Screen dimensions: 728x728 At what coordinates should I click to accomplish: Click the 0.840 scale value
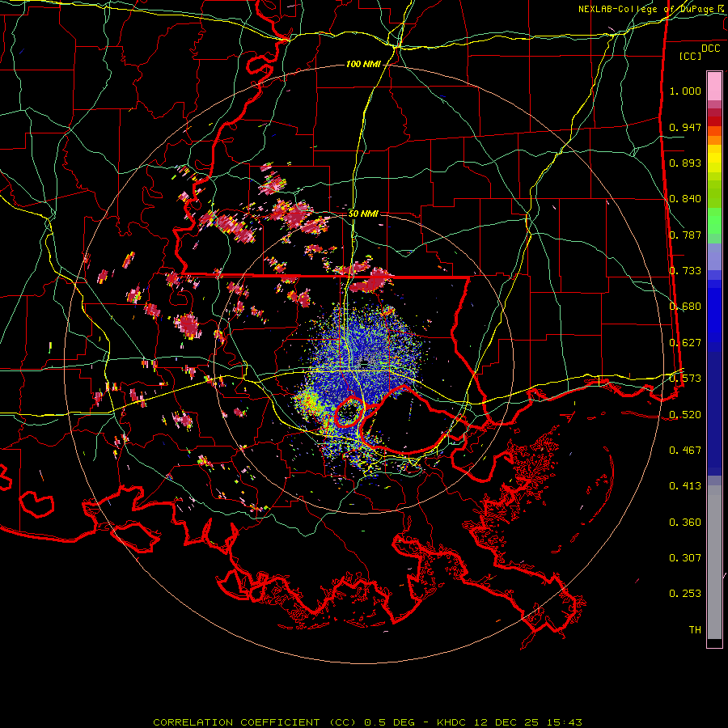click(x=685, y=199)
